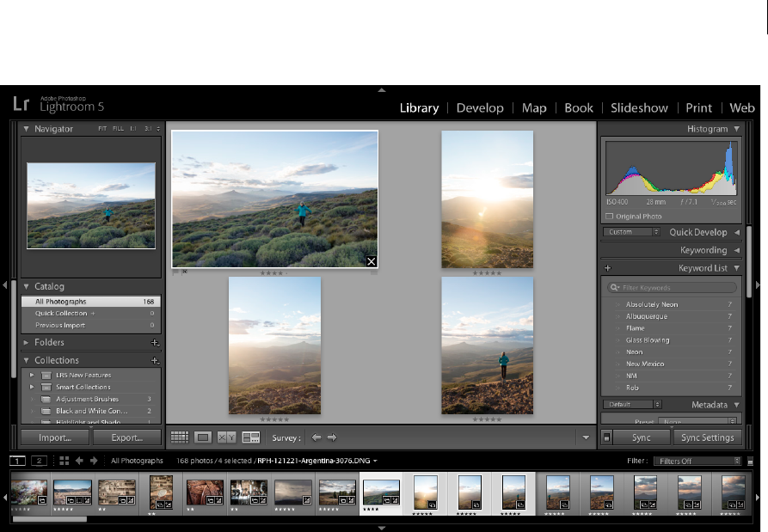Image resolution: width=768 pixels, height=532 pixels.
Task: Click filmstrip grid shortcut icon
Action: (65, 461)
